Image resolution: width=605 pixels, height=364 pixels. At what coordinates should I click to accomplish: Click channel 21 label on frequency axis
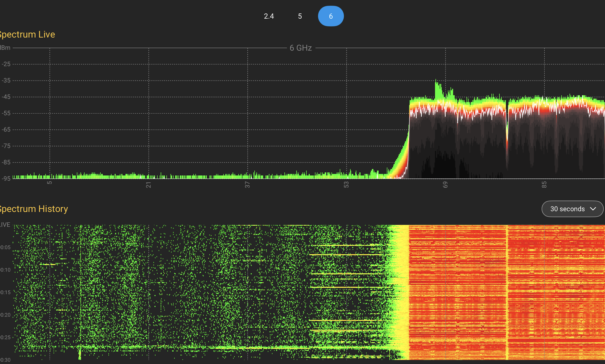pyautogui.click(x=148, y=185)
